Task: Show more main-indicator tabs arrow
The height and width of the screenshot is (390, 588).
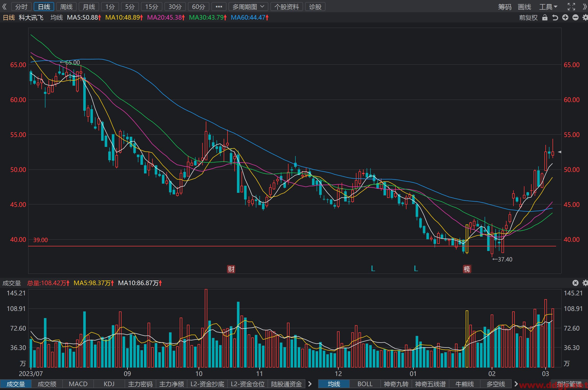Action: 516,384
